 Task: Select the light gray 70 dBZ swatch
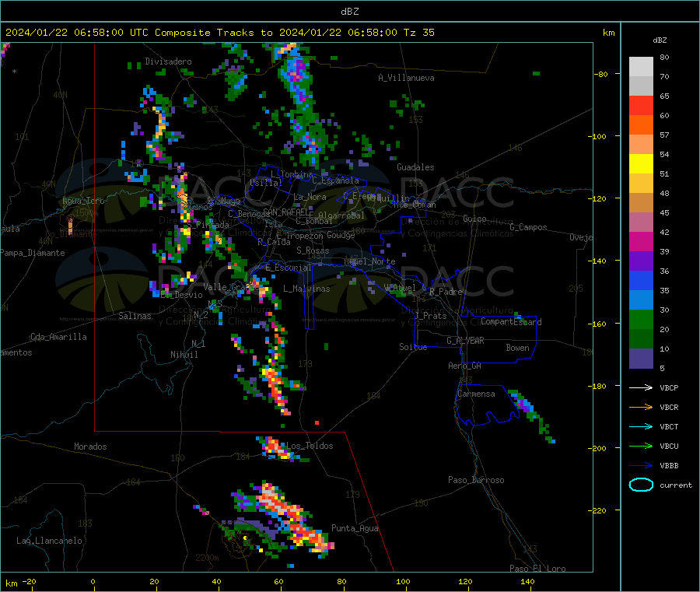point(641,67)
